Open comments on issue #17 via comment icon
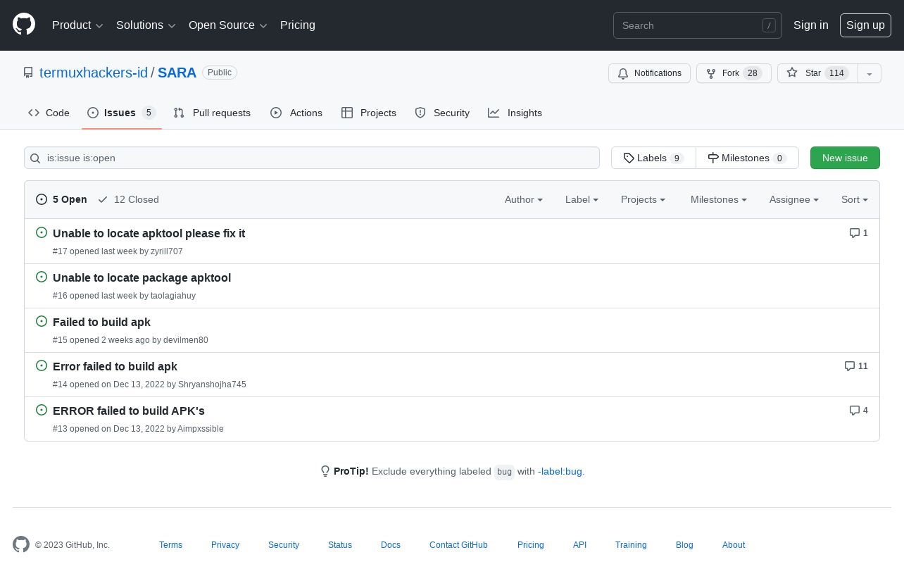 (x=858, y=233)
